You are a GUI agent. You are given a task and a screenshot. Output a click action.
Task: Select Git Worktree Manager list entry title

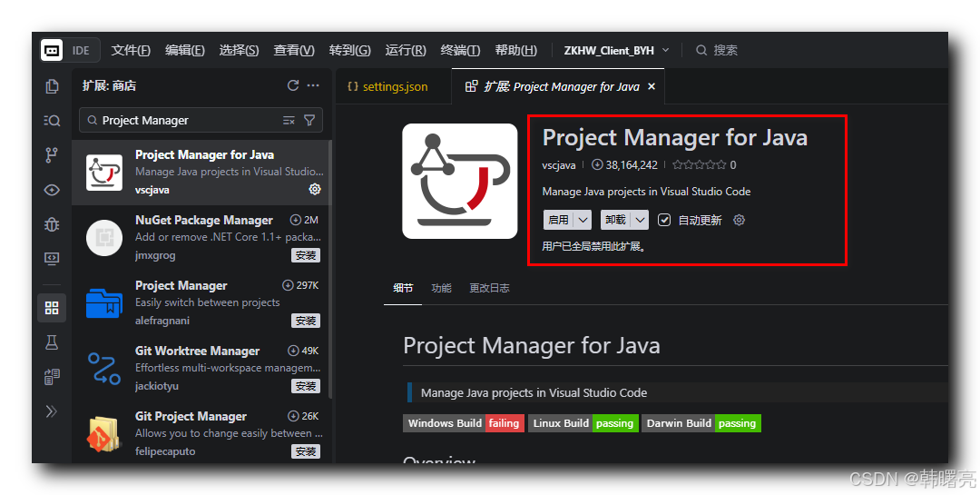pos(197,351)
